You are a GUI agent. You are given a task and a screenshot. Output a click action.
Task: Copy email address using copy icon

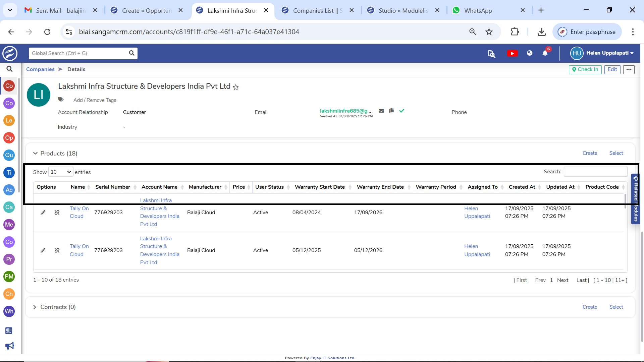pyautogui.click(x=391, y=111)
